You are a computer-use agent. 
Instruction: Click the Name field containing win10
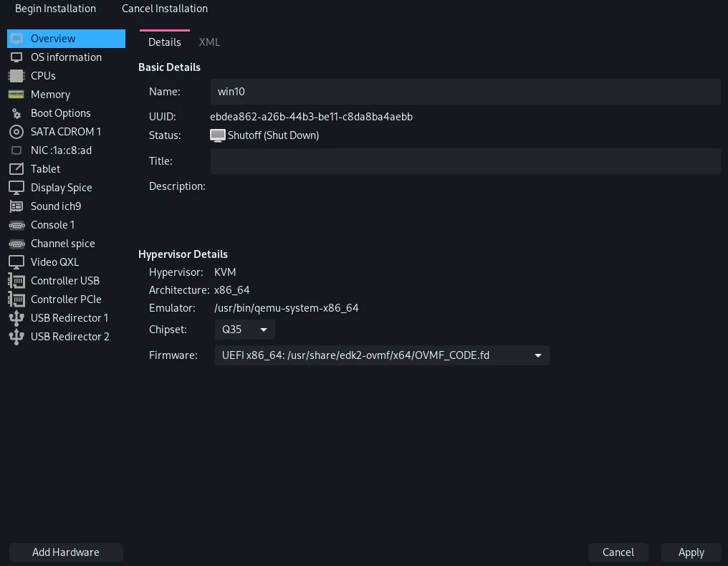[x=465, y=92]
